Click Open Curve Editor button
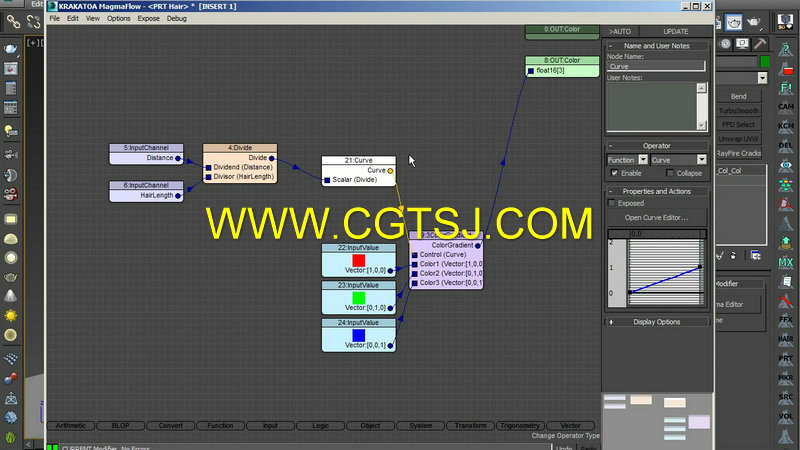Viewport: 800px width, 450px height. tap(656, 218)
